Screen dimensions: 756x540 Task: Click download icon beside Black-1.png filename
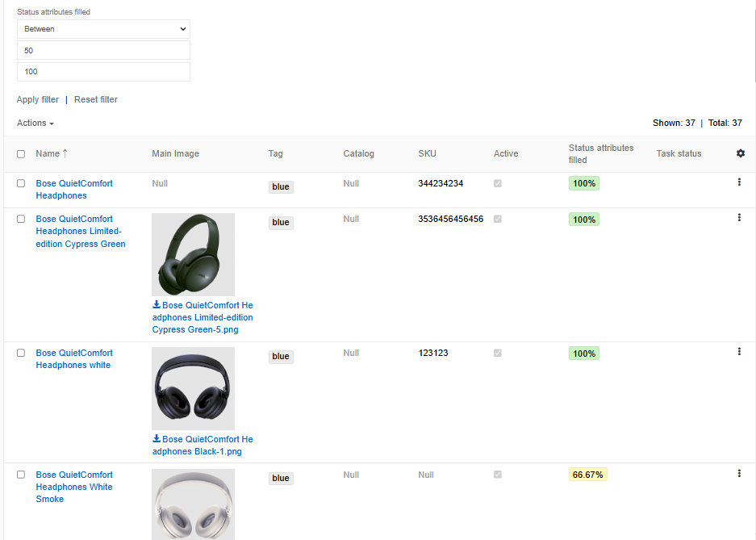click(156, 439)
